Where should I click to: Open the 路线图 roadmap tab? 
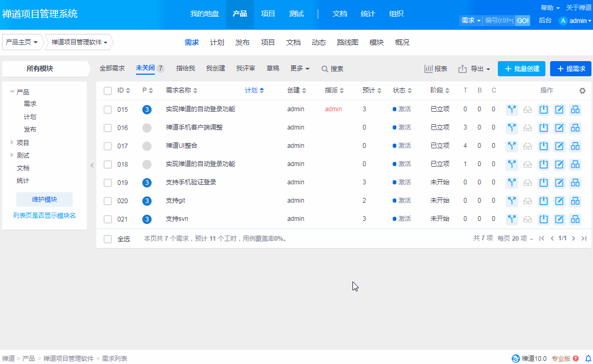pos(348,43)
